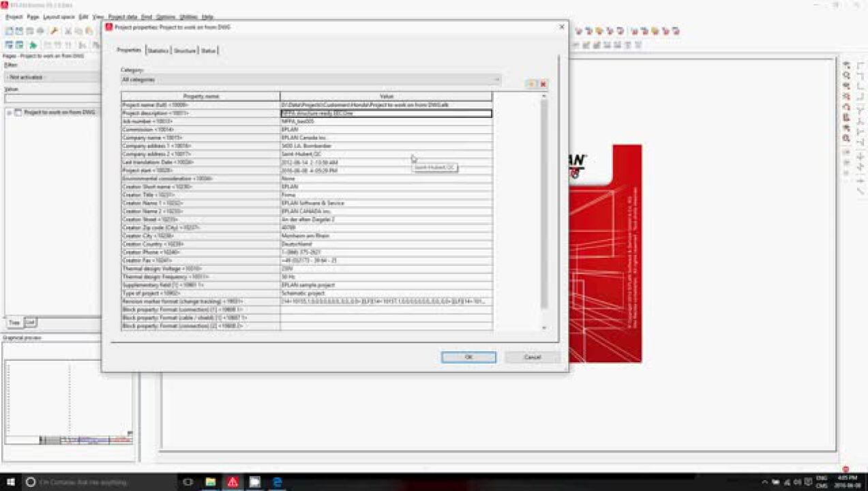Click the wrench icon in main toolbar
Screen dimensions: 868x491
pyautogui.click(x=53, y=31)
